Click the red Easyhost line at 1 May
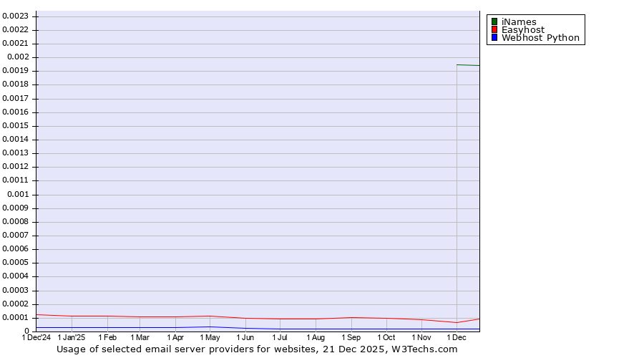This screenshot has height=358, width=644. (x=210, y=316)
